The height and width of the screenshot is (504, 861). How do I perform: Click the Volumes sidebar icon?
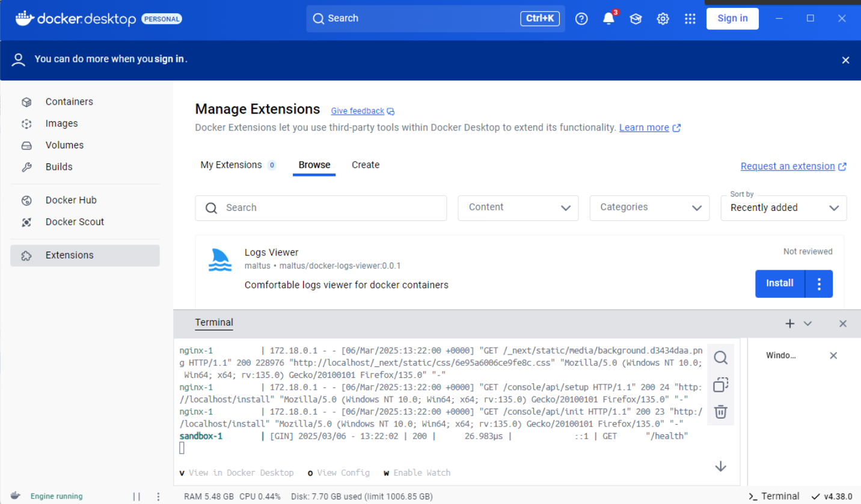(x=26, y=145)
